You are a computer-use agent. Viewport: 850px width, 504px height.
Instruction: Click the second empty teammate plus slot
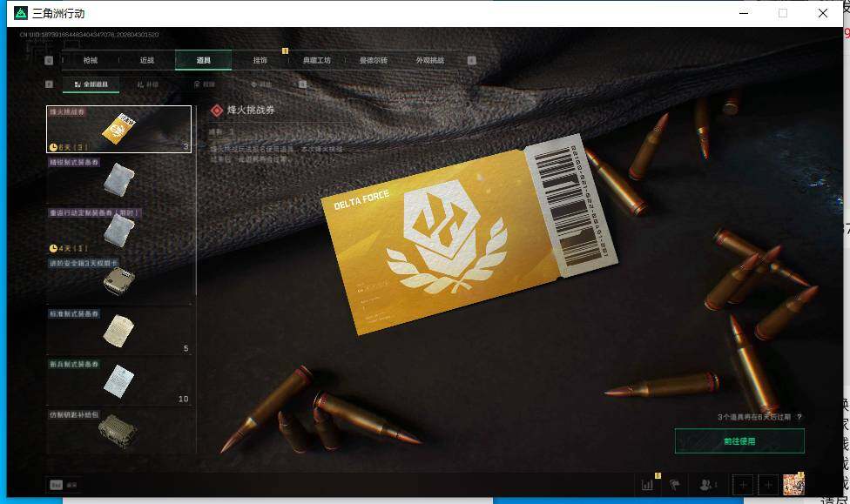pos(768,485)
